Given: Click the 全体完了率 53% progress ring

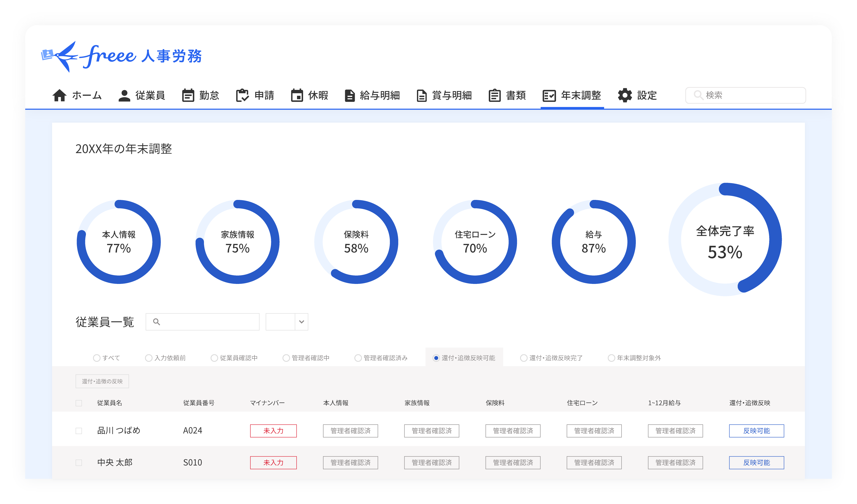Looking at the screenshot, I should point(725,240).
